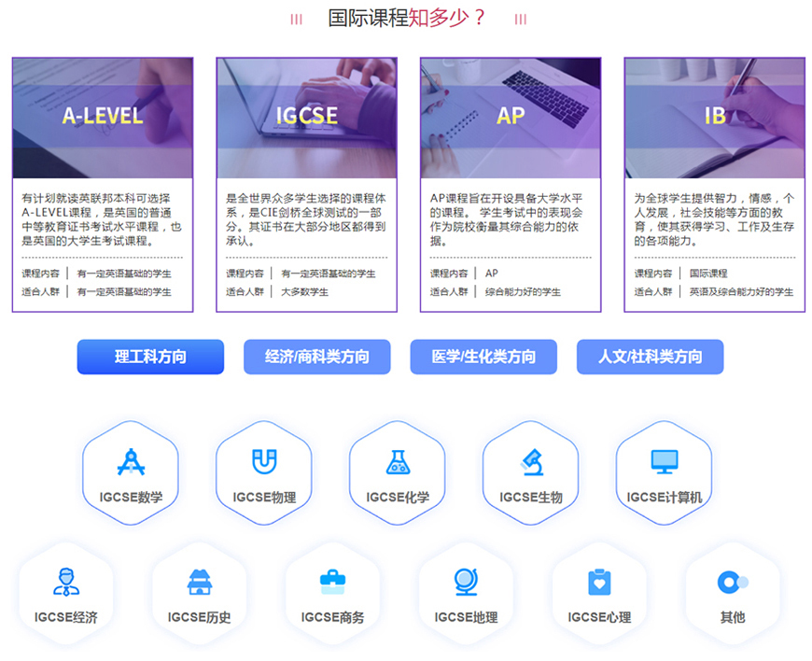Click the IGCSE商务 briefcase icon

[x=331, y=582]
